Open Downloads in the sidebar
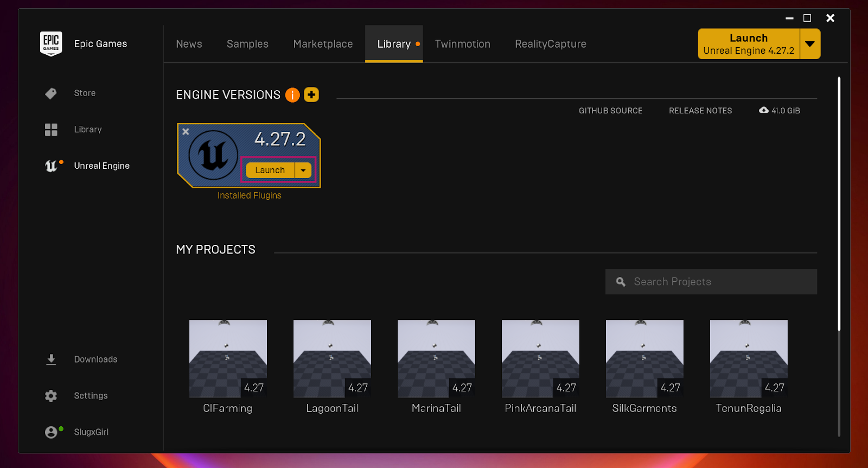The image size is (868, 468). pos(95,359)
